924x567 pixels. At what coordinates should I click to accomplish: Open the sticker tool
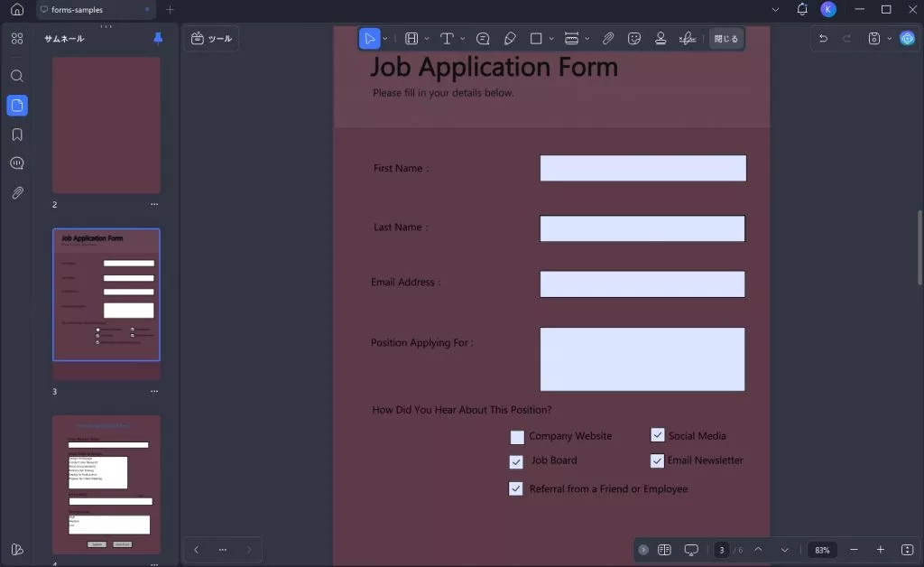pyautogui.click(x=634, y=39)
